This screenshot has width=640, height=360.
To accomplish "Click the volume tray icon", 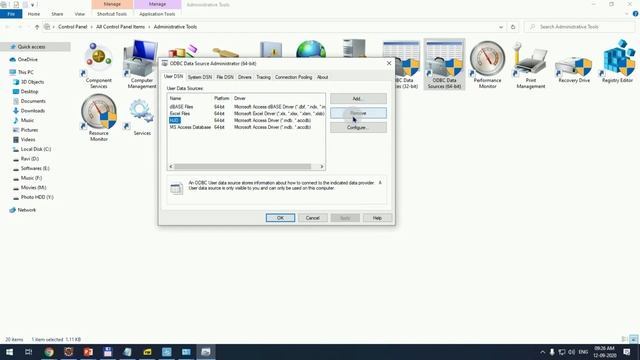I will click(x=571, y=352).
